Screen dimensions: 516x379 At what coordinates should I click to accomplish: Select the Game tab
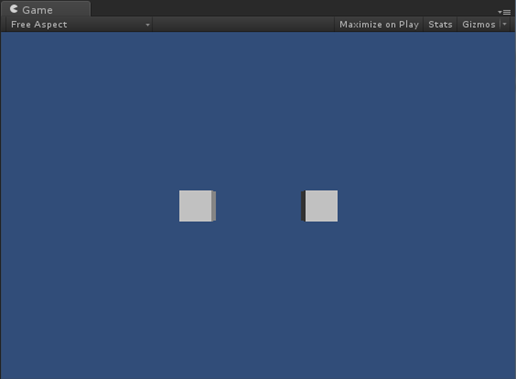[x=46, y=9]
